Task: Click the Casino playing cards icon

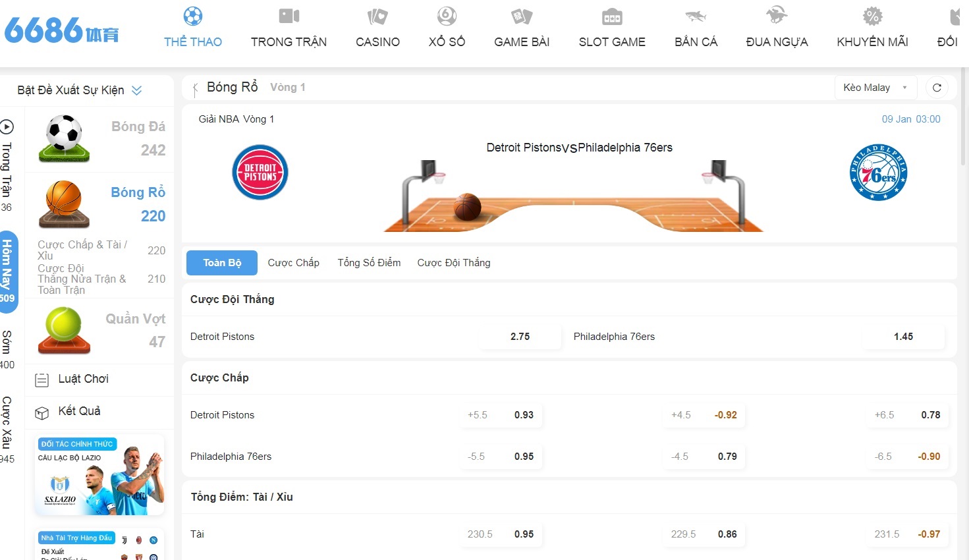Action: 377,16
